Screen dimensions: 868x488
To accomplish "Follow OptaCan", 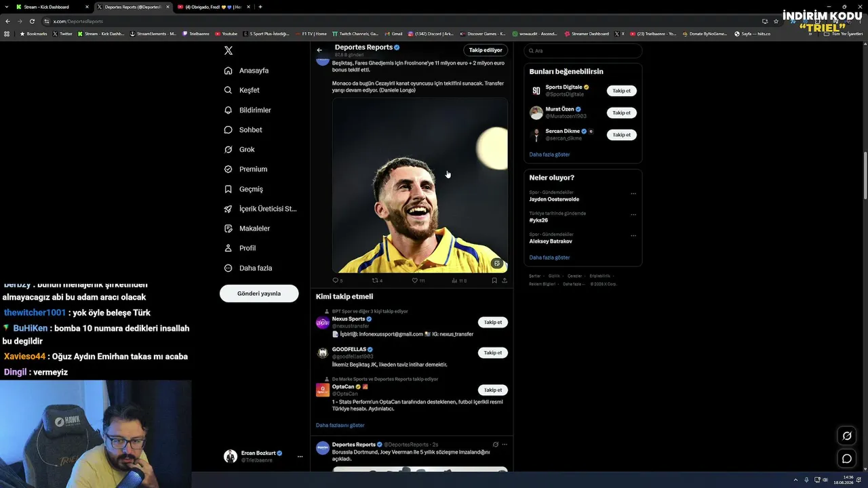I will (493, 390).
